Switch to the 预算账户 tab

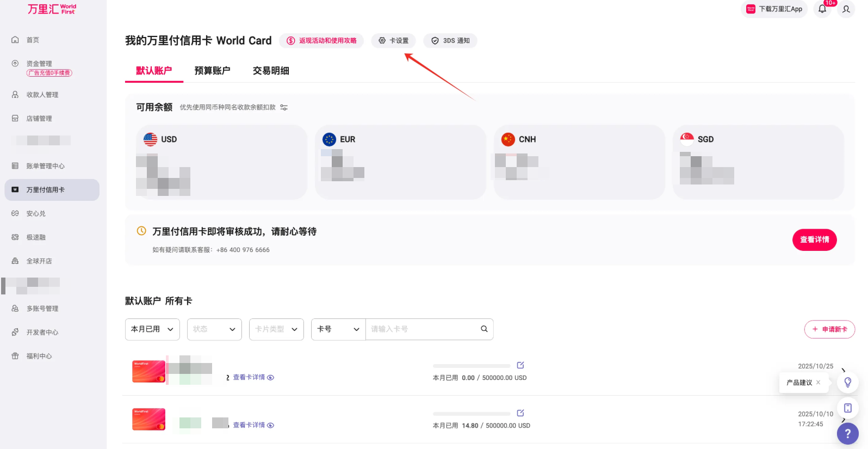click(x=212, y=71)
